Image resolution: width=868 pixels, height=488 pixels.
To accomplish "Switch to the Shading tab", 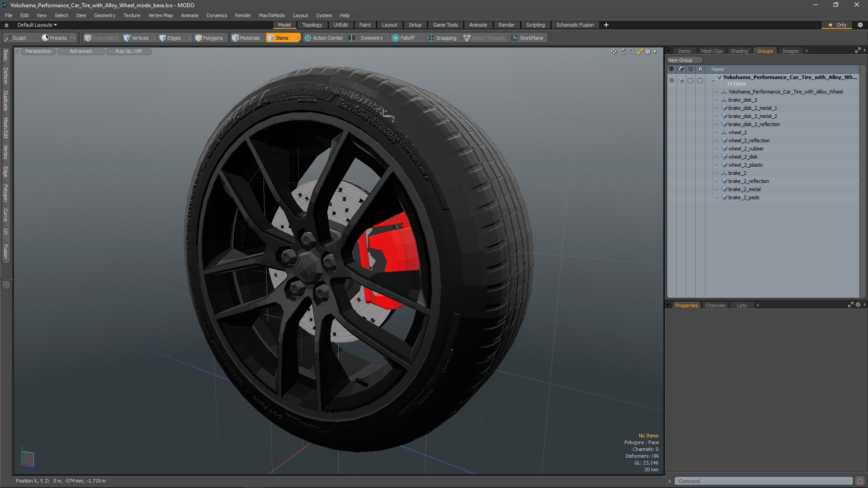I will pyautogui.click(x=739, y=51).
